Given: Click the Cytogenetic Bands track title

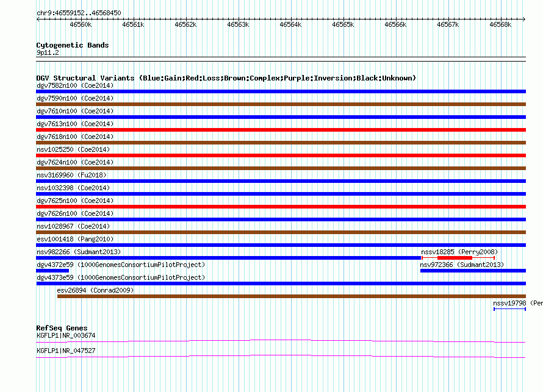Looking at the screenshot, I should (x=73, y=45).
